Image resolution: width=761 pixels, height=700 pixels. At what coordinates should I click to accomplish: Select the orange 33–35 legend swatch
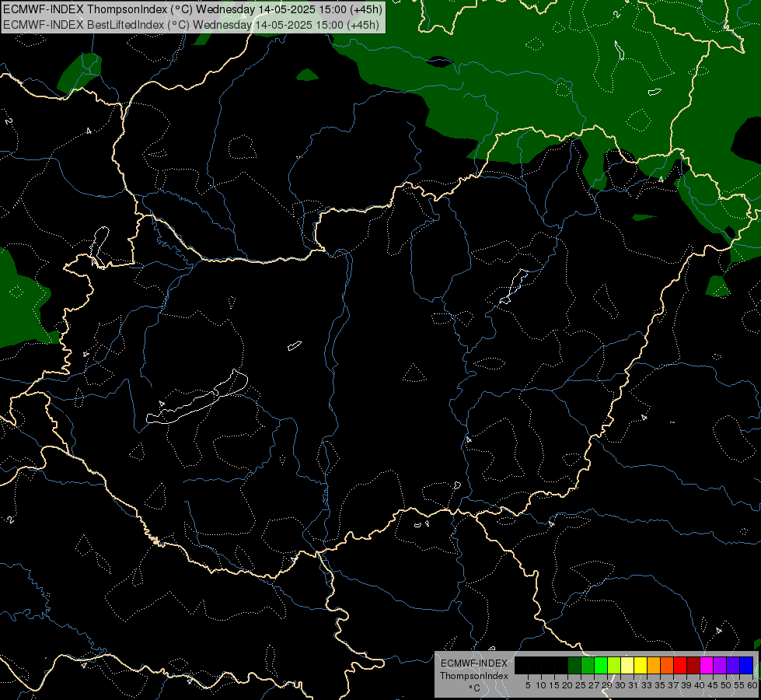pos(654,665)
